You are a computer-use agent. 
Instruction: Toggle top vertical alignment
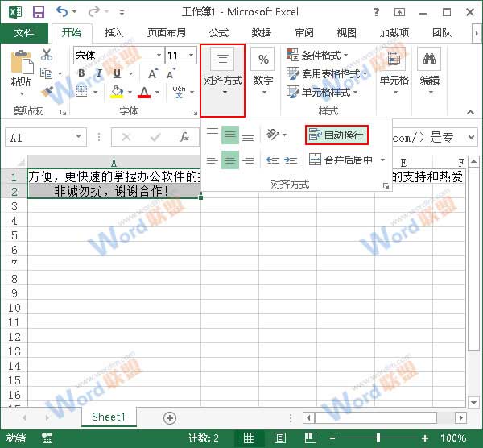pos(213,131)
